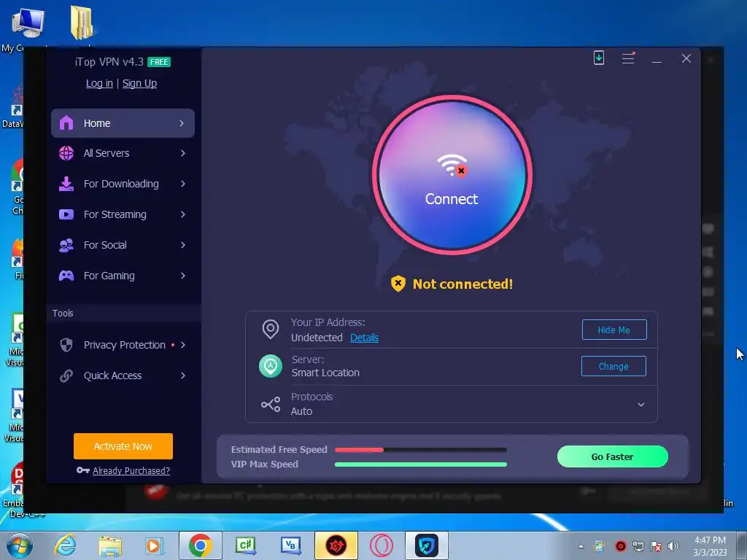
Task: Open Google Chrome from the taskbar
Action: 200,545
